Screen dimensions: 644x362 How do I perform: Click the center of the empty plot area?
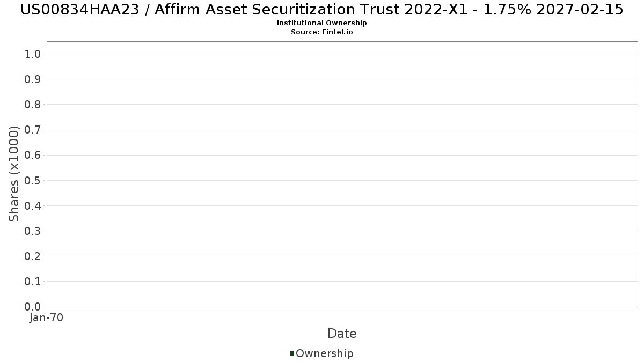pos(342,174)
